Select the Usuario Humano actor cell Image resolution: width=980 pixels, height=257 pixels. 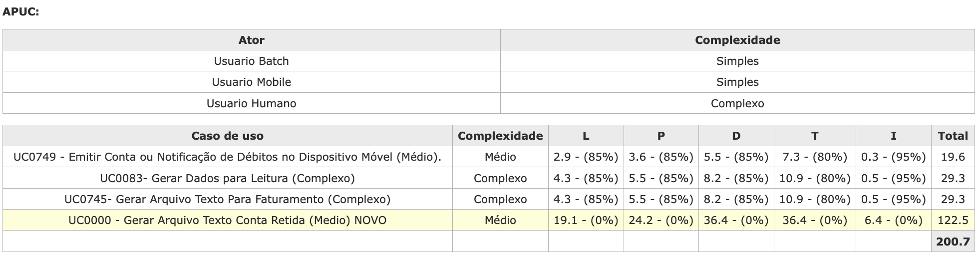251,103
